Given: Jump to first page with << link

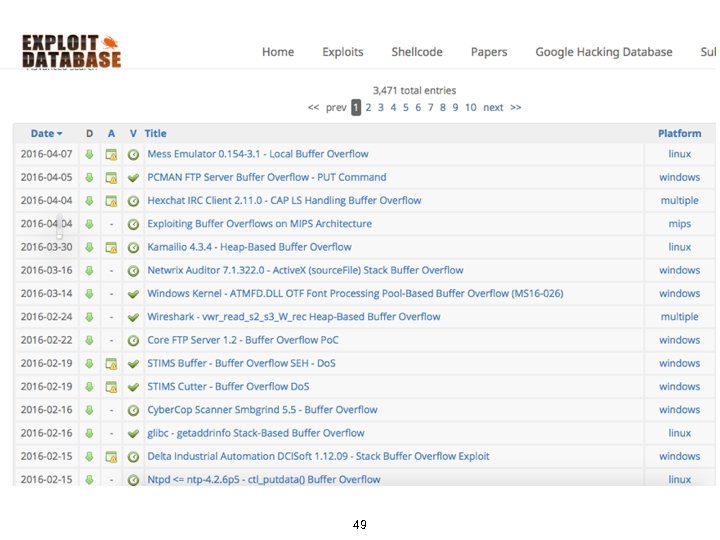Looking at the screenshot, I should coord(313,107).
